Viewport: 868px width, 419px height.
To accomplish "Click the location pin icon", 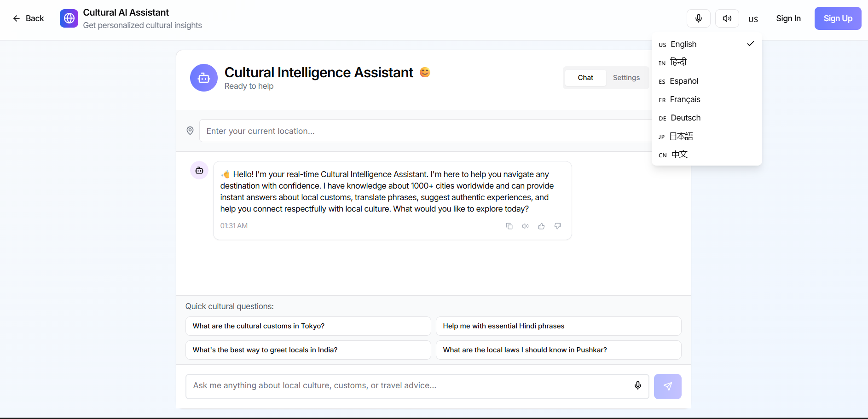I will click(190, 131).
